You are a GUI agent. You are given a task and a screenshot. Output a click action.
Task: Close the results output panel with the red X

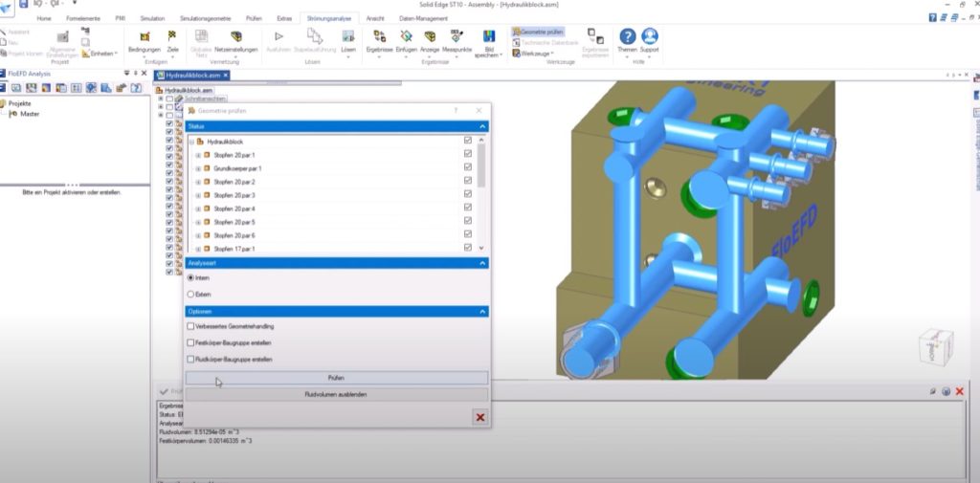tap(959, 391)
